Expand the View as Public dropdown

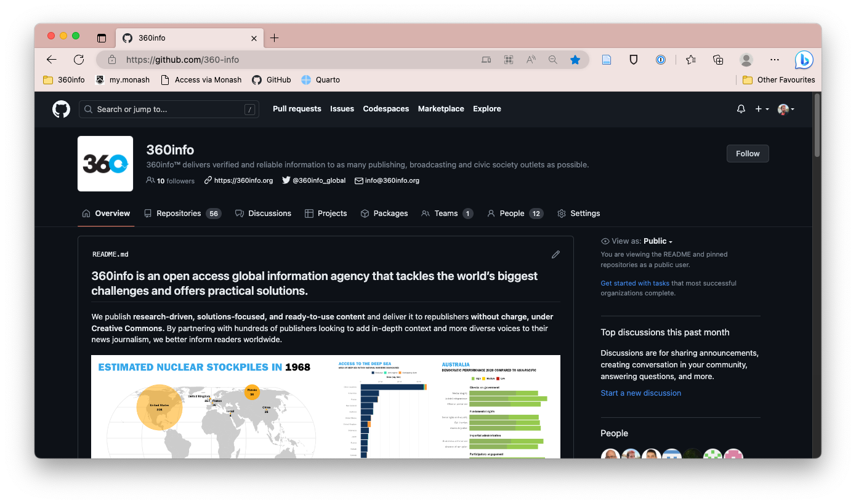[x=658, y=241]
